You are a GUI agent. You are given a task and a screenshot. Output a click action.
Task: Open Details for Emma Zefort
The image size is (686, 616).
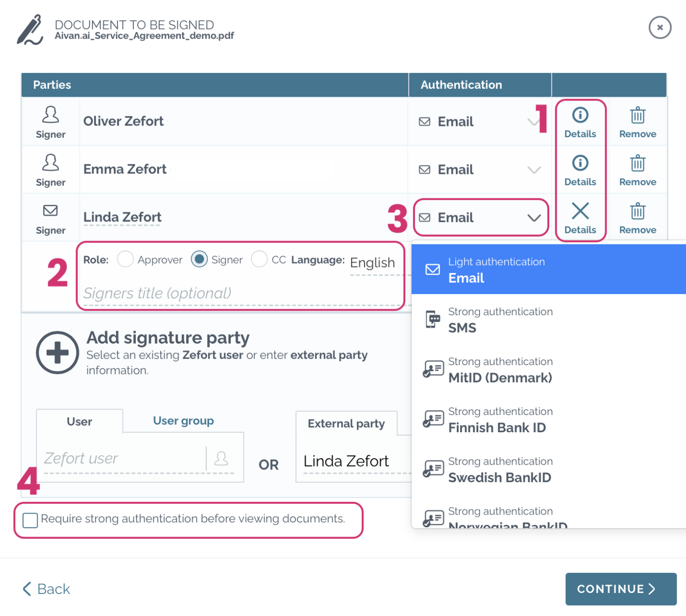pyautogui.click(x=580, y=170)
